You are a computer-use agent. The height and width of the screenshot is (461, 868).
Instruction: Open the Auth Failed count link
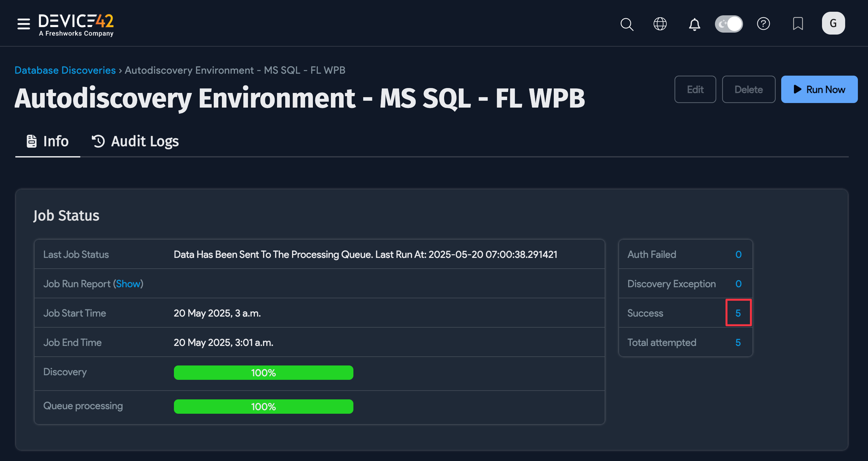click(738, 255)
